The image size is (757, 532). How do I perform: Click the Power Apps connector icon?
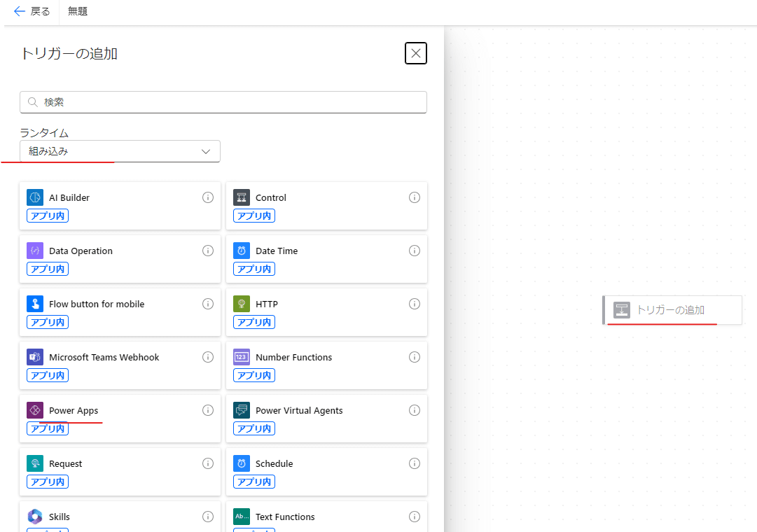click(x=35, y=410)
